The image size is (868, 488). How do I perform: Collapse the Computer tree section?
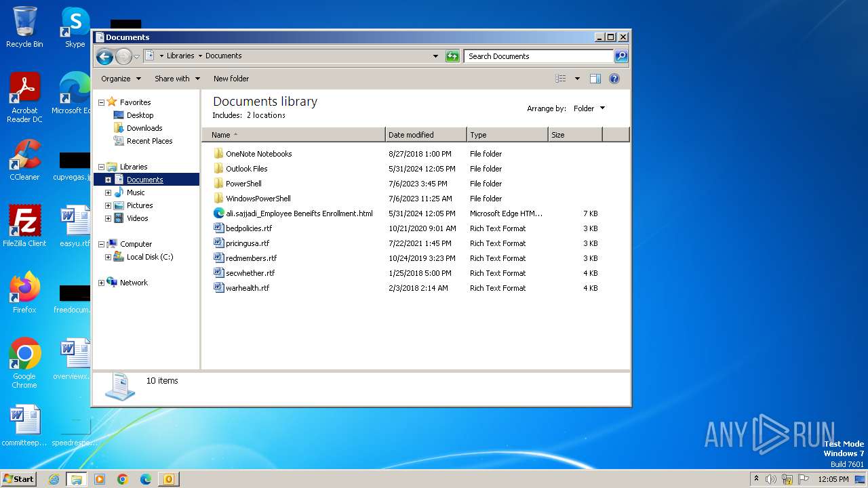pos(102,244)
